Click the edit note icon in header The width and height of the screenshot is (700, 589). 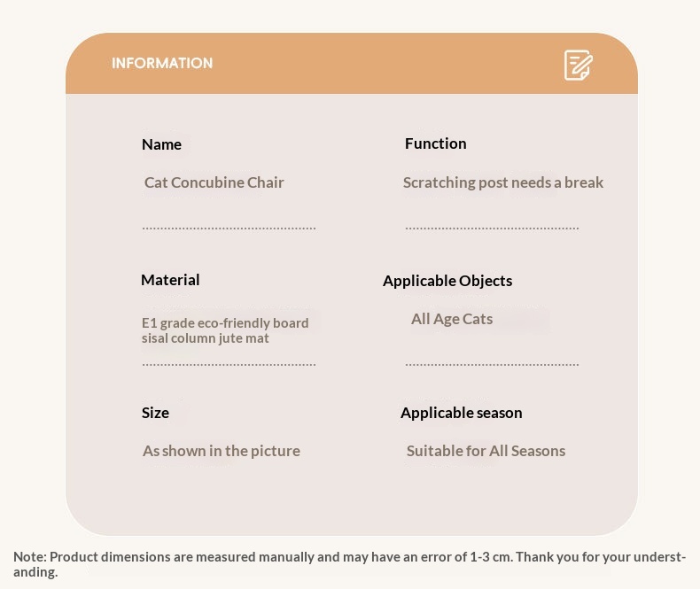tap(579, 66)
